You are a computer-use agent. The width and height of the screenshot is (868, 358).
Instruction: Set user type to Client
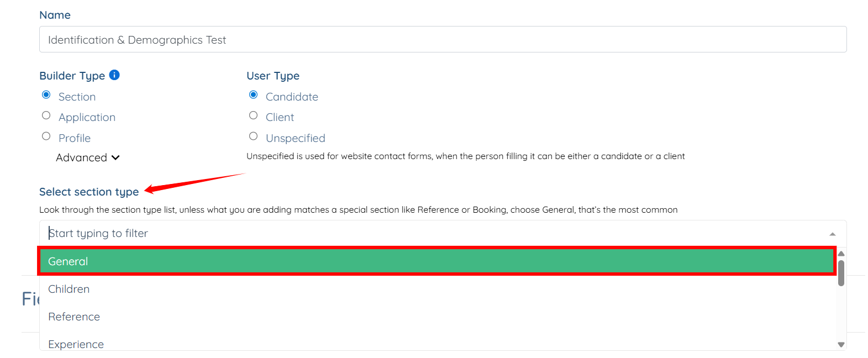click(x=254, y=115)
